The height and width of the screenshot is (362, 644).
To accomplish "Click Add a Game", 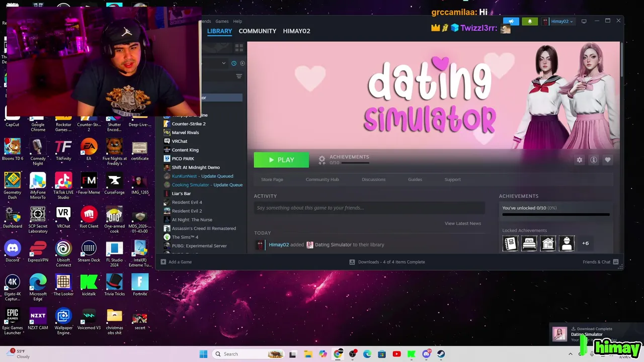I will (176, 262).
